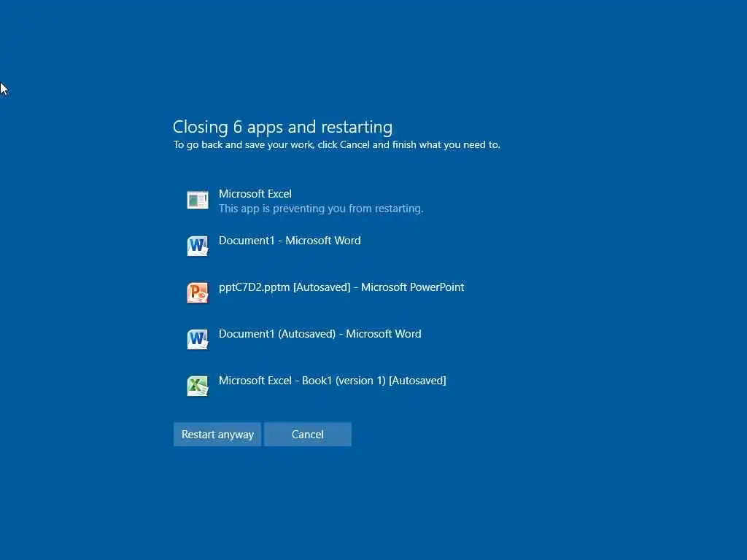This screenshot has width=747, height=560.
Task: Select the 'Microsoft Excel' app title text
Action: point(255,194)
